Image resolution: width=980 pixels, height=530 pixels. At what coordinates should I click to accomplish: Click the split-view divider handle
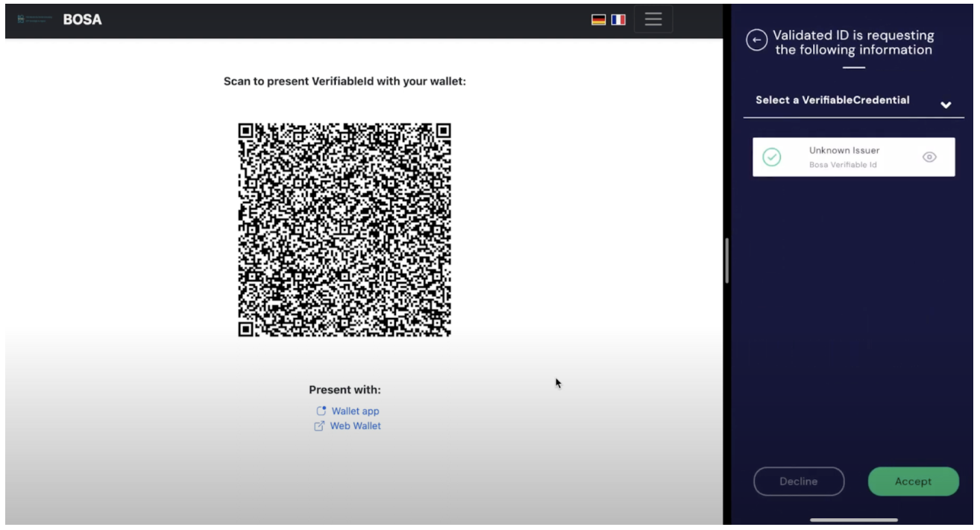pyautogui.click(x=727, y=261)
